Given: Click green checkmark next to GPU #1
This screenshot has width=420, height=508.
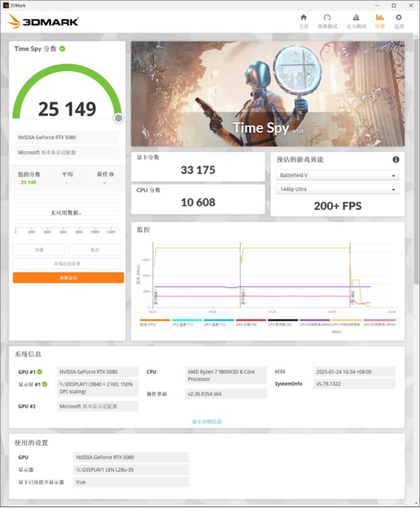Looking at the screenshot, I should click(x=39, y=371).
